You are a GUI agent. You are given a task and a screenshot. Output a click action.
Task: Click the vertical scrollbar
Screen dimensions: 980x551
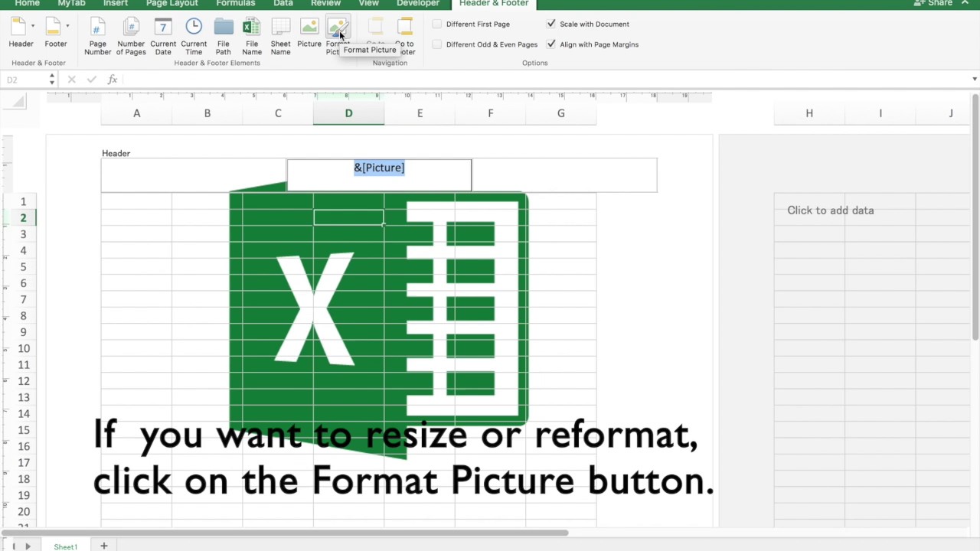pyautogui.click(x=975, y=218)
